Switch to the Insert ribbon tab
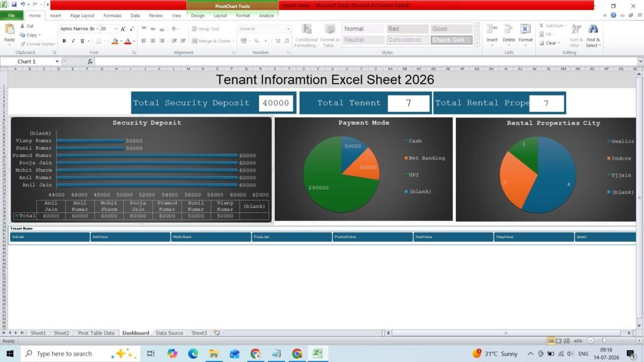Image resolution: width=644 pixels, height=362 pixels. click(55, 16)
